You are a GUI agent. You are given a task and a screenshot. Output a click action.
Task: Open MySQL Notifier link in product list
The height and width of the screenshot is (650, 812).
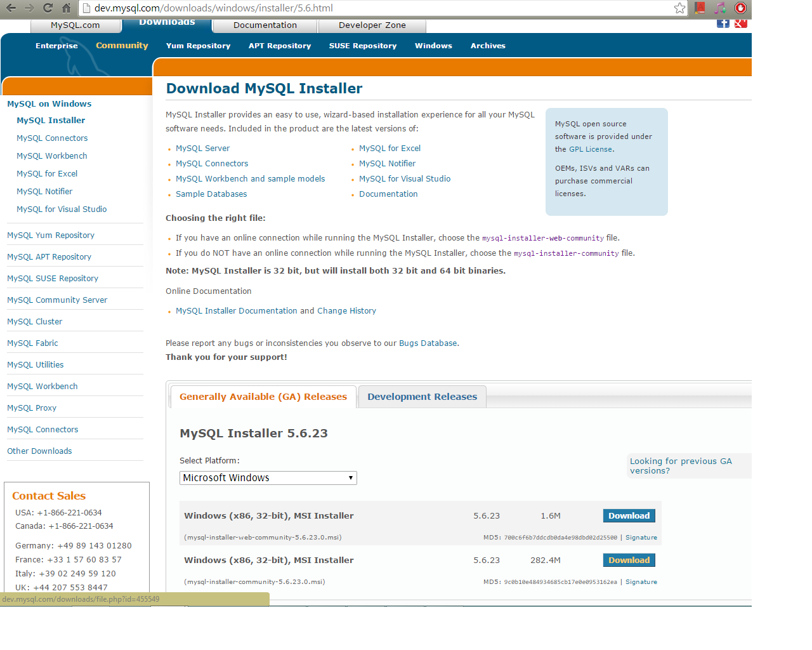coord(388,164)
